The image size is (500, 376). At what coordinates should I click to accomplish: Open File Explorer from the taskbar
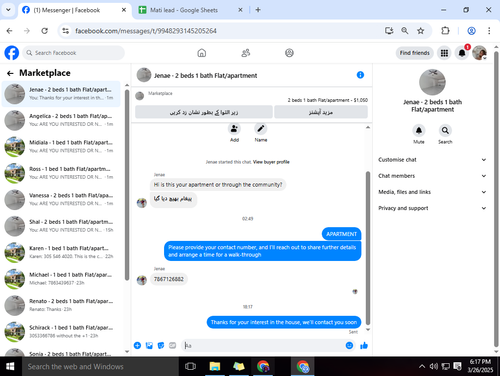215,366
